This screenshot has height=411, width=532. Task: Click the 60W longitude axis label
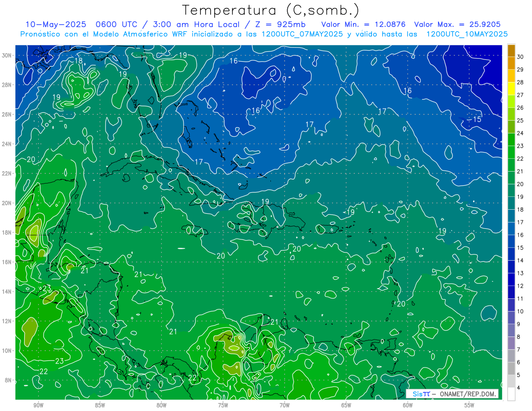click(x=408, y=405)
